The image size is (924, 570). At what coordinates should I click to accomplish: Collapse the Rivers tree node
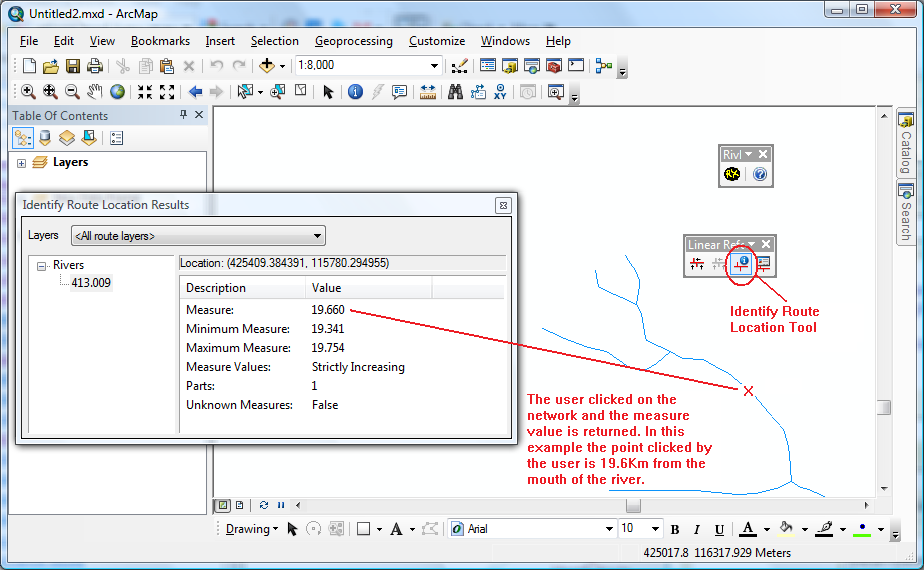click(41, 266)
